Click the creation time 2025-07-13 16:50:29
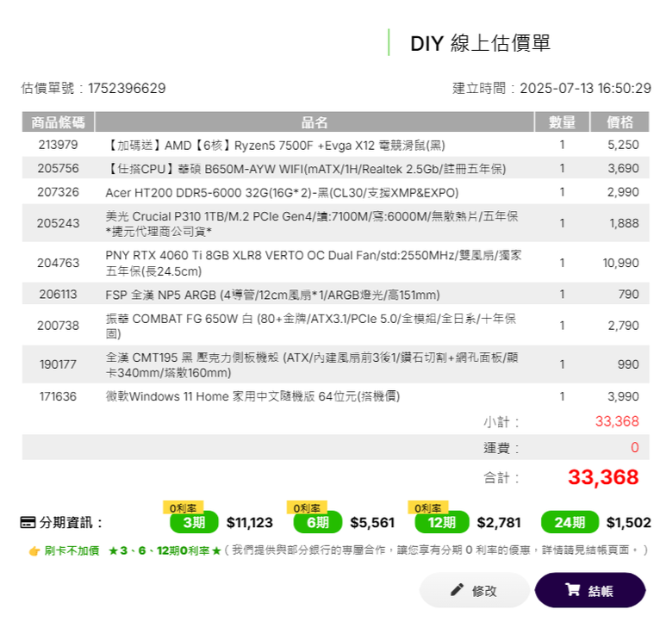 [x=586, y=89]
